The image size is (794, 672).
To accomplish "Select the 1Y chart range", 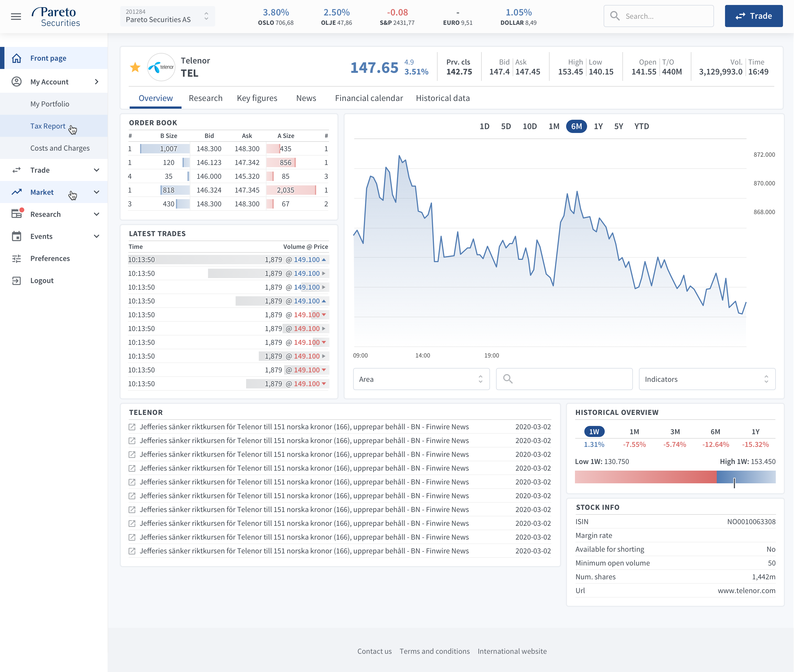I will 598,126.
